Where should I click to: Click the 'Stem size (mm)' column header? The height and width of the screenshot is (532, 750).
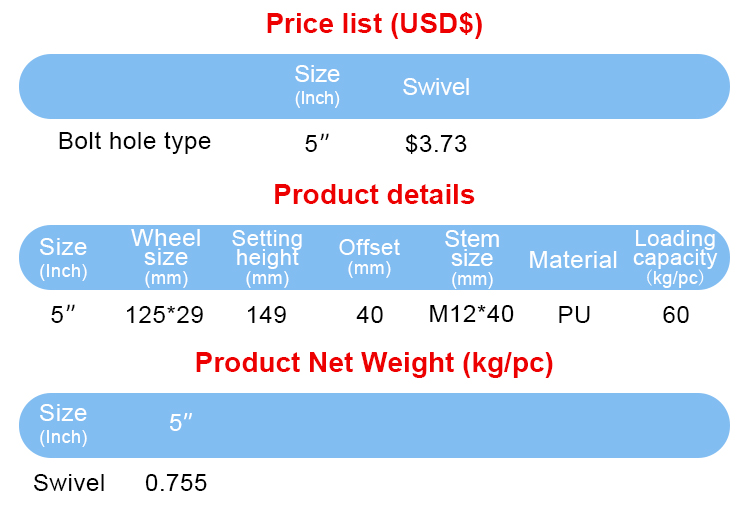(472, 257)
